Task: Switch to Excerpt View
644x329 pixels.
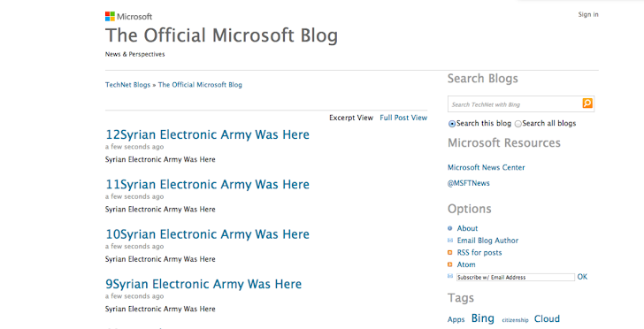Action: (351, 118)
